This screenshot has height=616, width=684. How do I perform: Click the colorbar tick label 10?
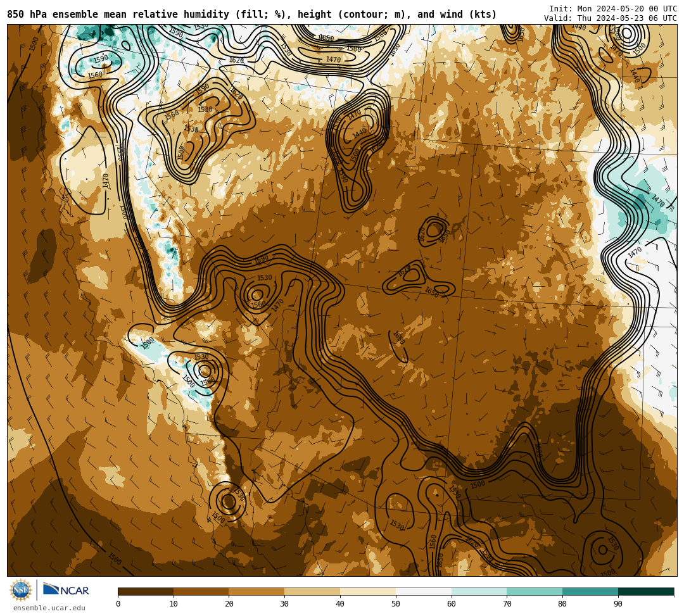(174, 604)
